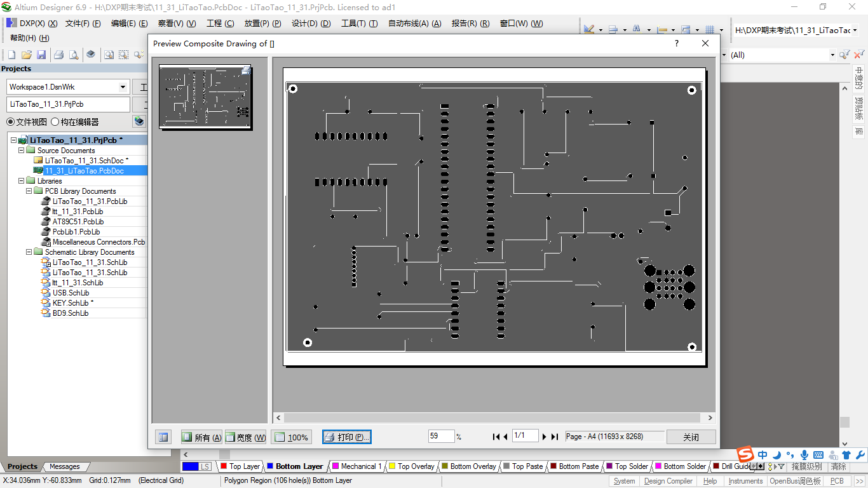Image resolution: width=868 pixels, height=488 pixels.
Task: Click the page thumbnail in preview dialog
Action: [205, 97]
